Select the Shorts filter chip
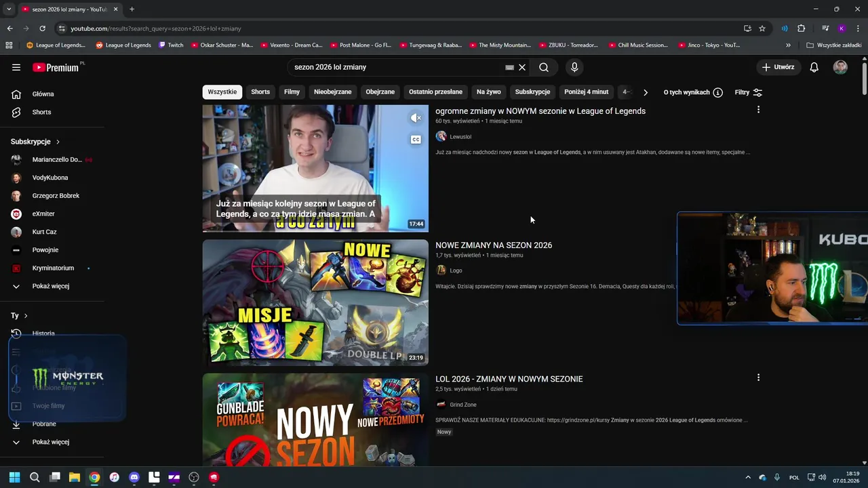This screenshot has height=488, width=868. point(260,92)
